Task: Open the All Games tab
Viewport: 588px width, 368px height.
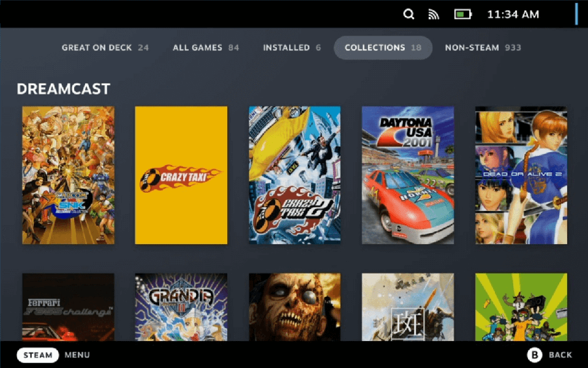Action: (x=206, y=47)
